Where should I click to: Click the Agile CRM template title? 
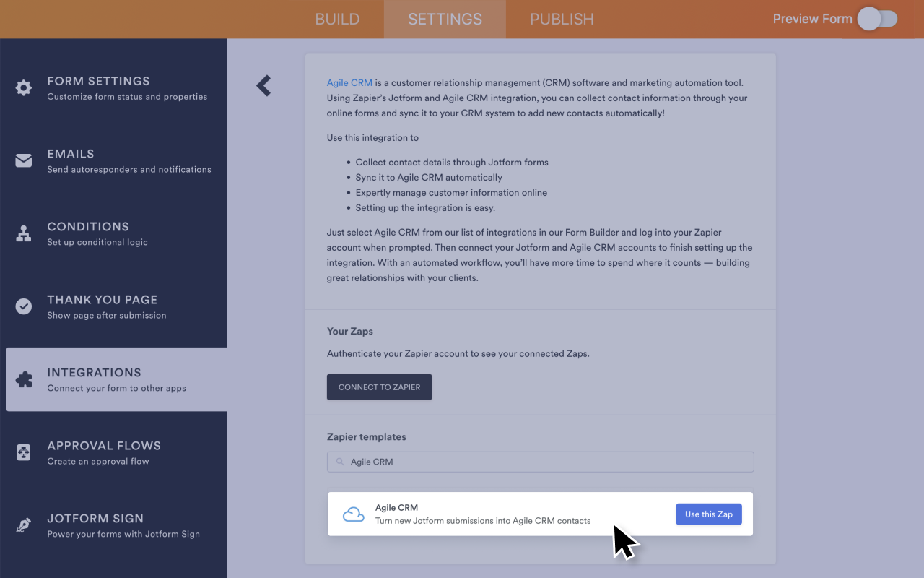(x=396, y=508)
